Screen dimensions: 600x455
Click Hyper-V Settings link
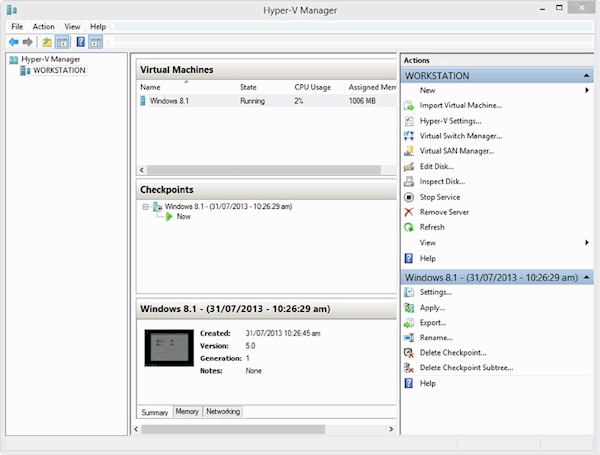449,121
